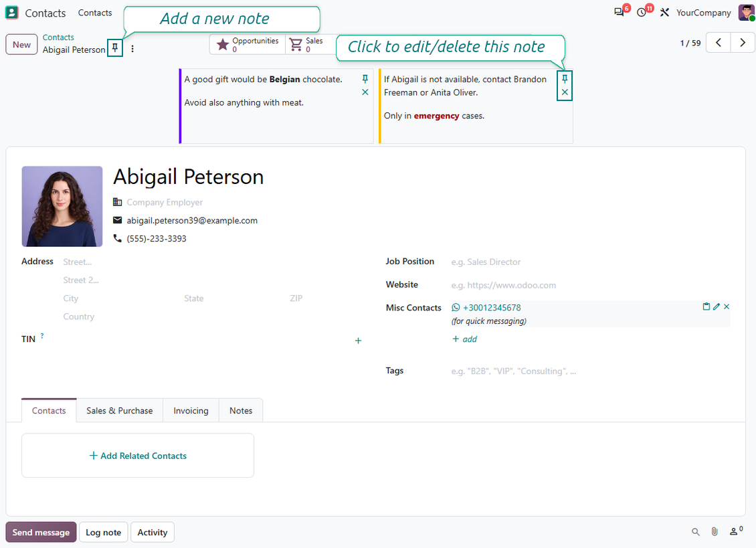Click the Abigail Peterson name field
This screenshot has width=756, height=548.
click(189, 177)
